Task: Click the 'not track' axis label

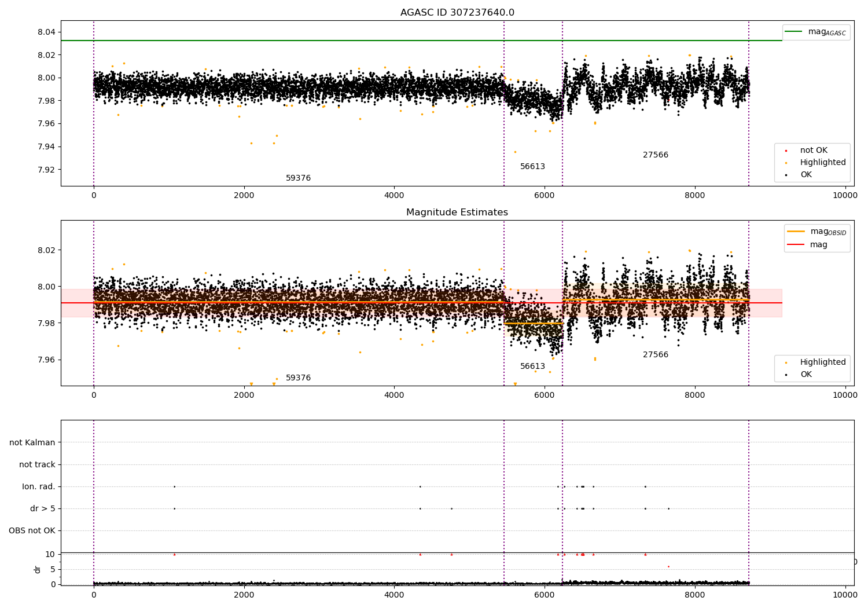Action: point(37,465)
